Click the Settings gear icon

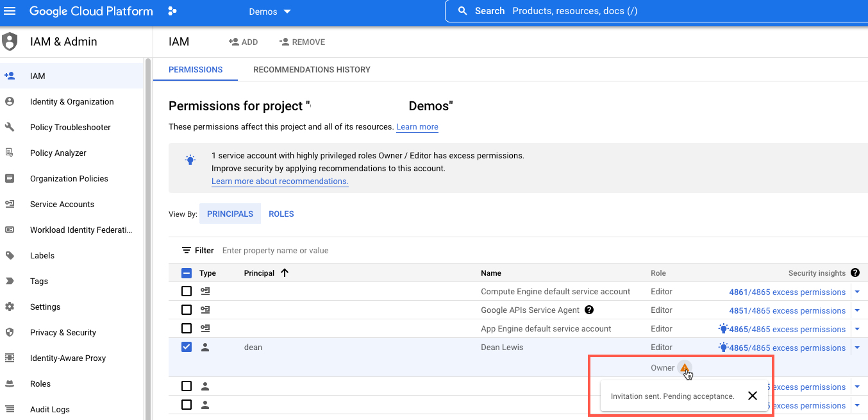point(10,307)
